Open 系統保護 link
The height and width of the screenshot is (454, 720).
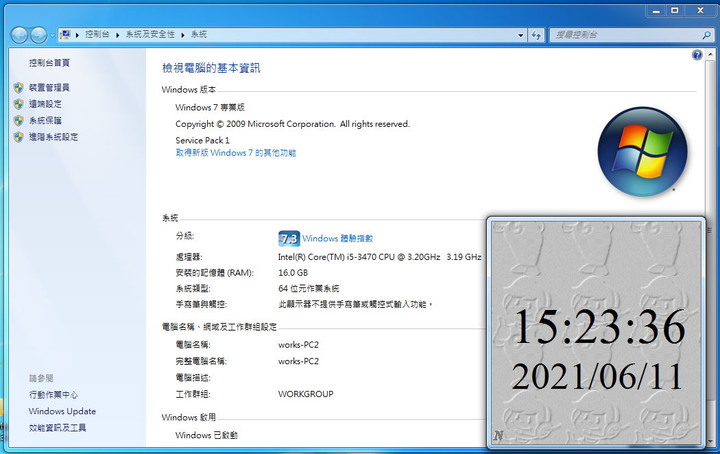pos(45,120)
